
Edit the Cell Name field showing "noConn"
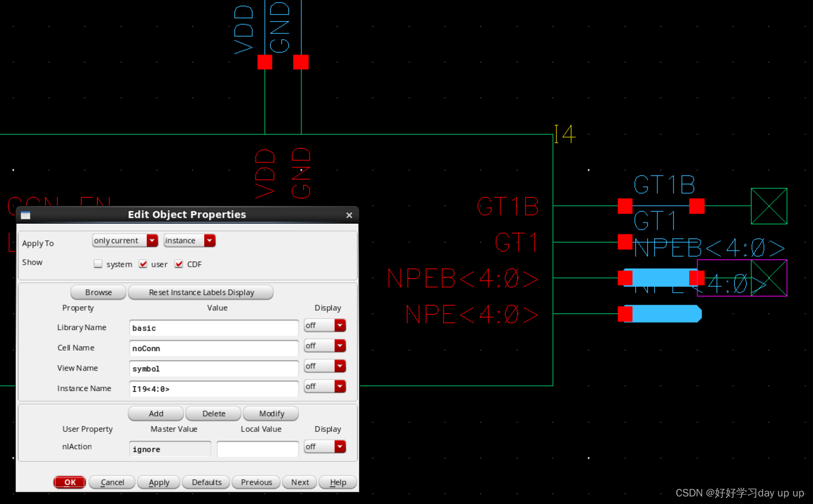pyautogui.click(x=213, y=348)
